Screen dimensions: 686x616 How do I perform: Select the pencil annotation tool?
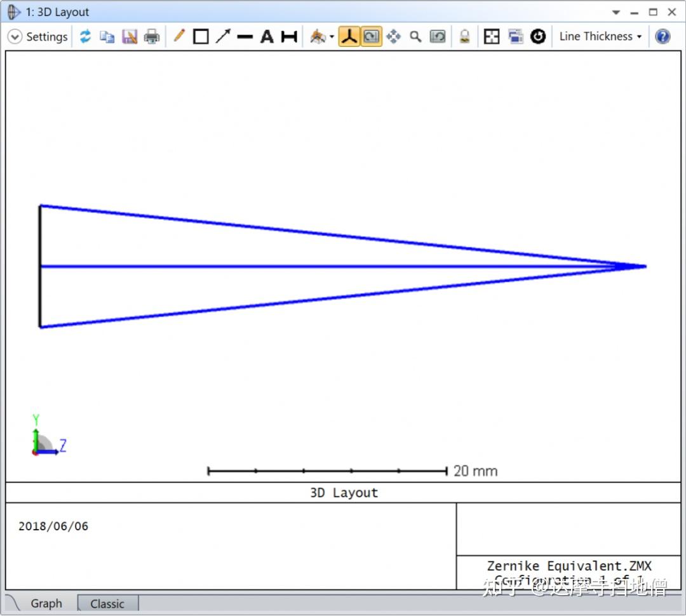pyautogui.click(x=178, y=36)
